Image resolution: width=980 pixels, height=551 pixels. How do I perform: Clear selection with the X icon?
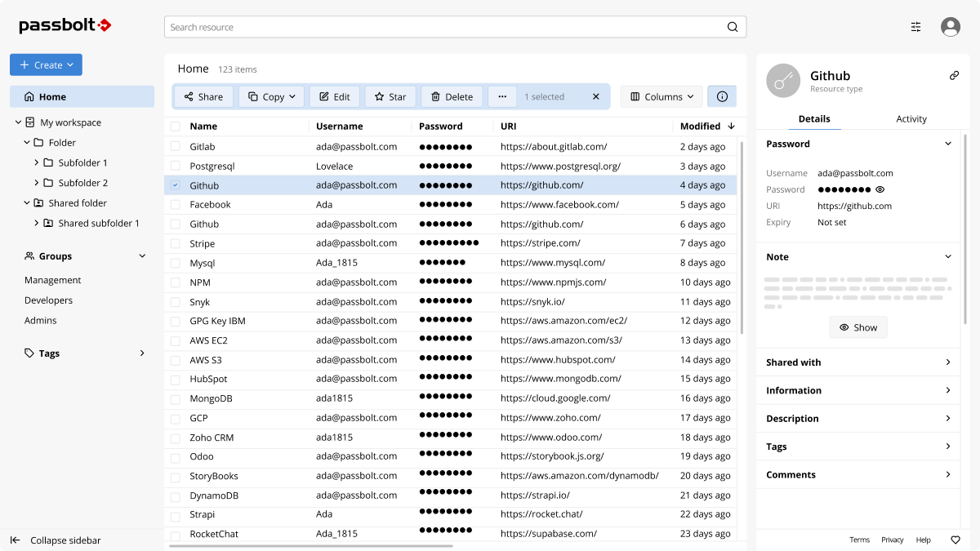595,96
